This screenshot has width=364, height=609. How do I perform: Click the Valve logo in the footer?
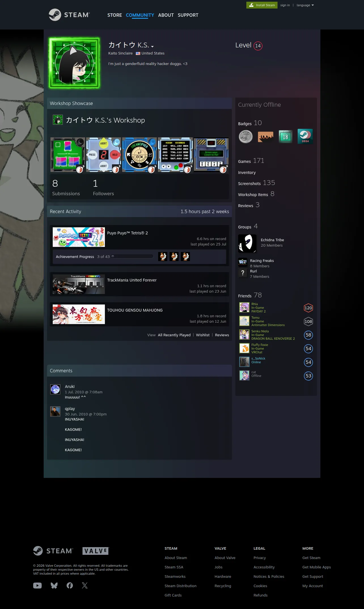pyautogui.click(x=96, y=551)
